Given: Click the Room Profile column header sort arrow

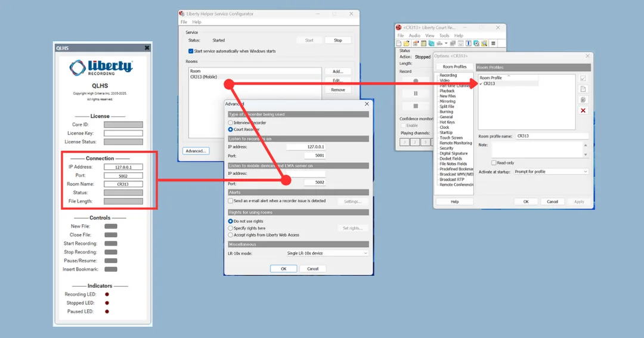Looking at the screenshot, I should [509, 76].
